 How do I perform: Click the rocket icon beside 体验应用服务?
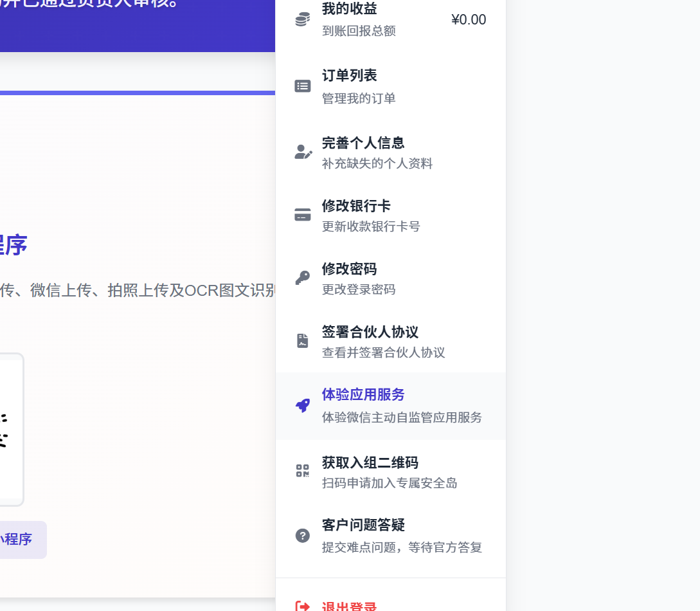click(x=302, y=405)
